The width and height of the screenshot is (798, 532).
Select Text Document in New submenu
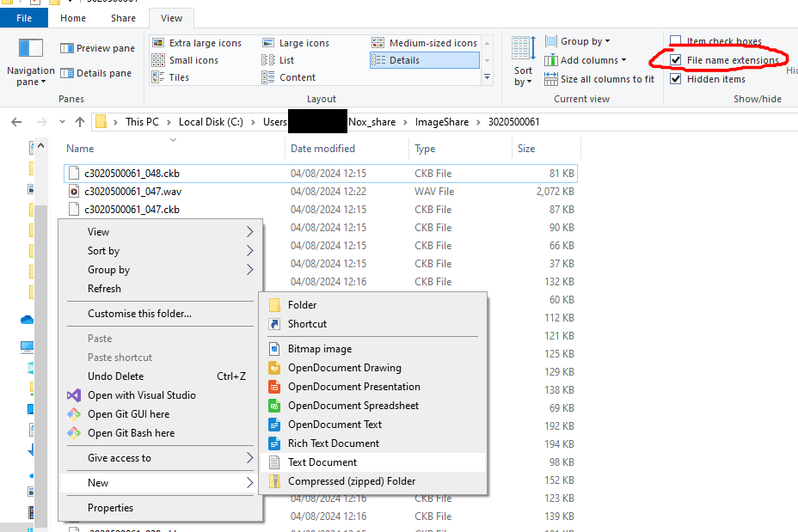pos(322,462)
